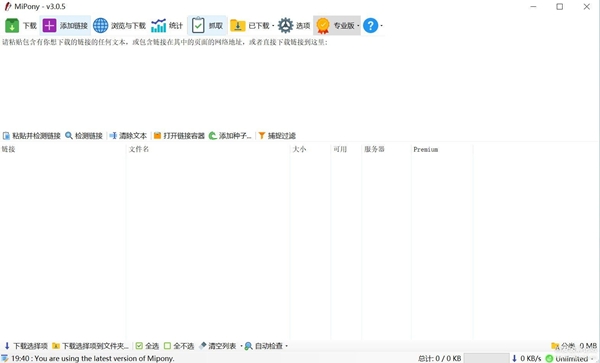The image size is (600, 363).
Task: Maximize the MiPony window
Action: tap(559, 7)
